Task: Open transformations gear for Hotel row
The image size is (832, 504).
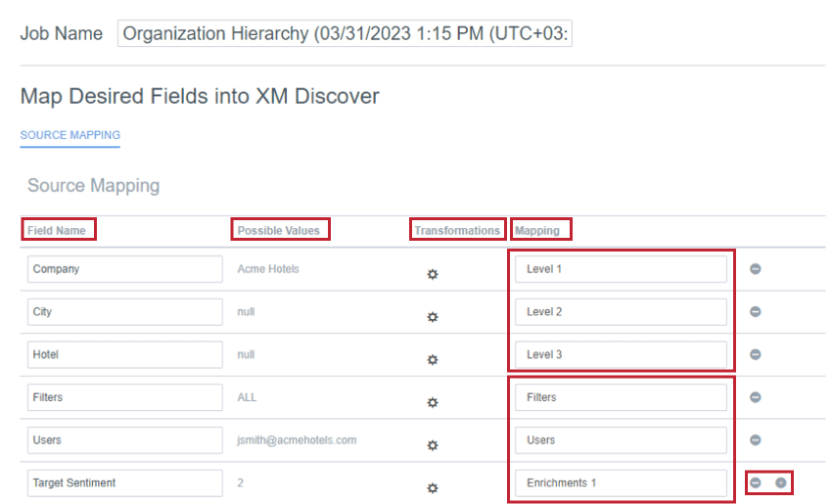Action: pos(433,360)
